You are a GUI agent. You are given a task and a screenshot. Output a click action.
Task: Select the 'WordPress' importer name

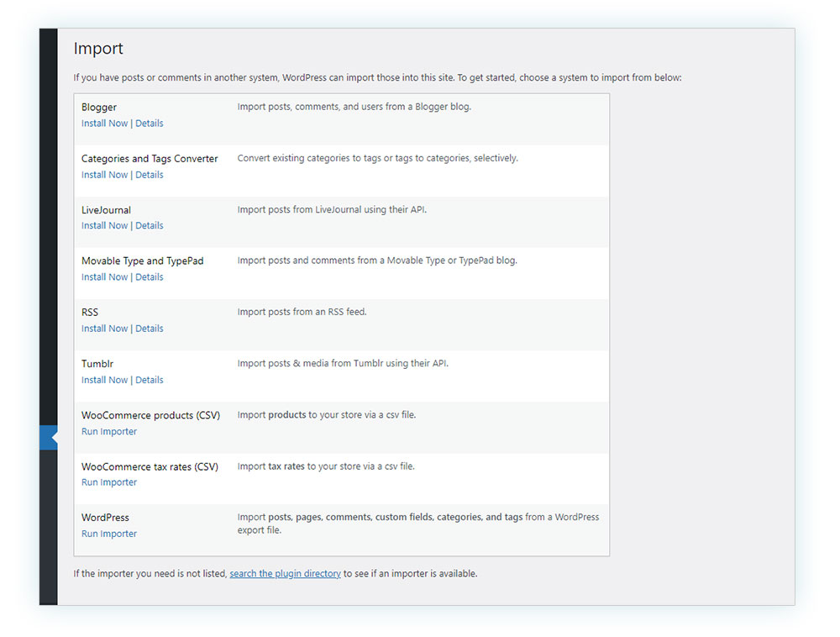[105, 518]
